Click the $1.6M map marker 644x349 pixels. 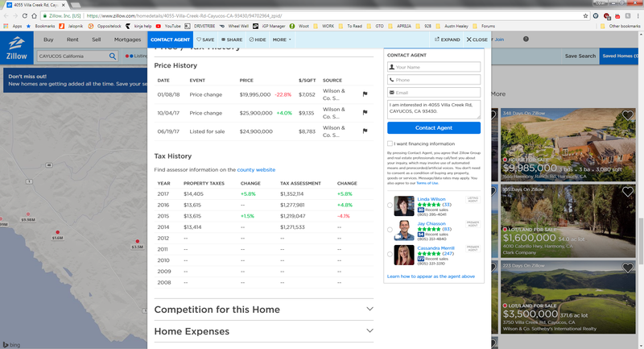57,235
